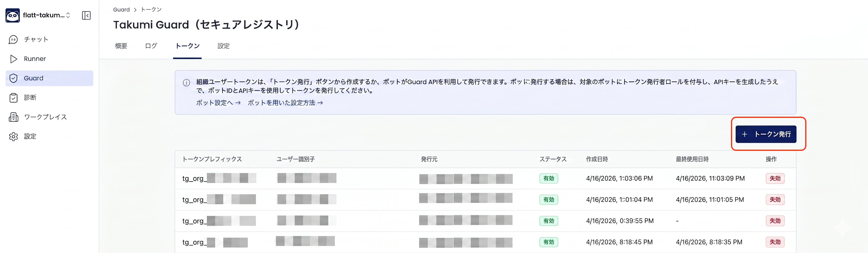This screenshot has width=868, height=253.
Task: Click created date 4/16/2026, 1:03:06 PM
Action: coord(619,178)
